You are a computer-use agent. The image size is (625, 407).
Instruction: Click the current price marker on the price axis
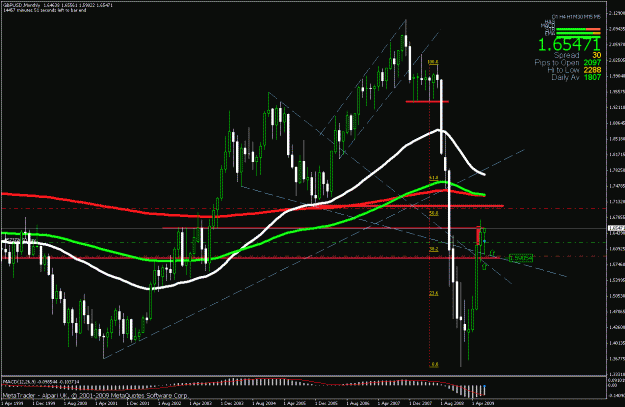click(616, 228)
